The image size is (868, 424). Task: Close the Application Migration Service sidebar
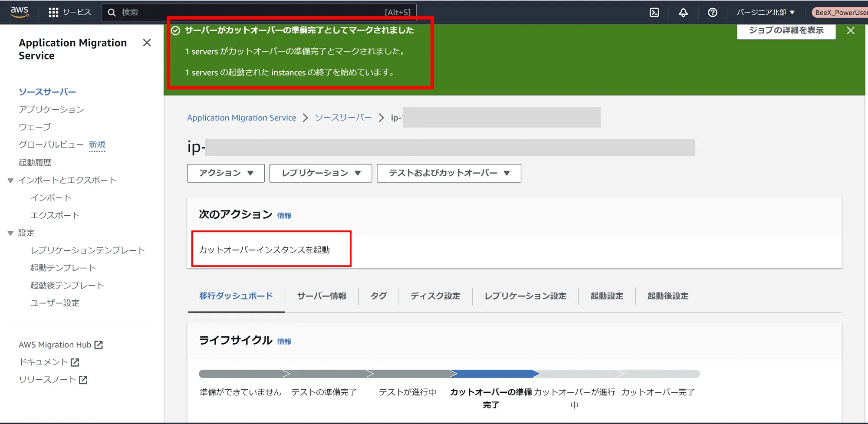pos(147,43)
